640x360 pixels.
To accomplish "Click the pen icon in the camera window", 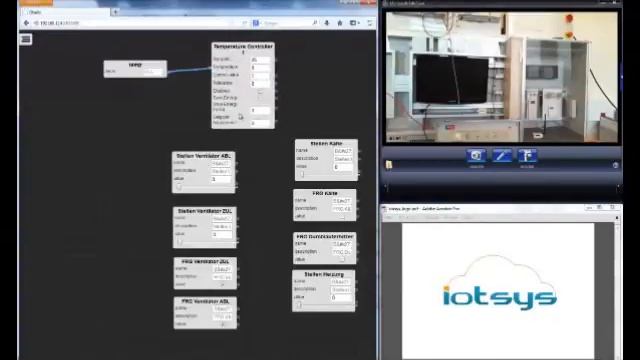I will click(x=502, y=156).
